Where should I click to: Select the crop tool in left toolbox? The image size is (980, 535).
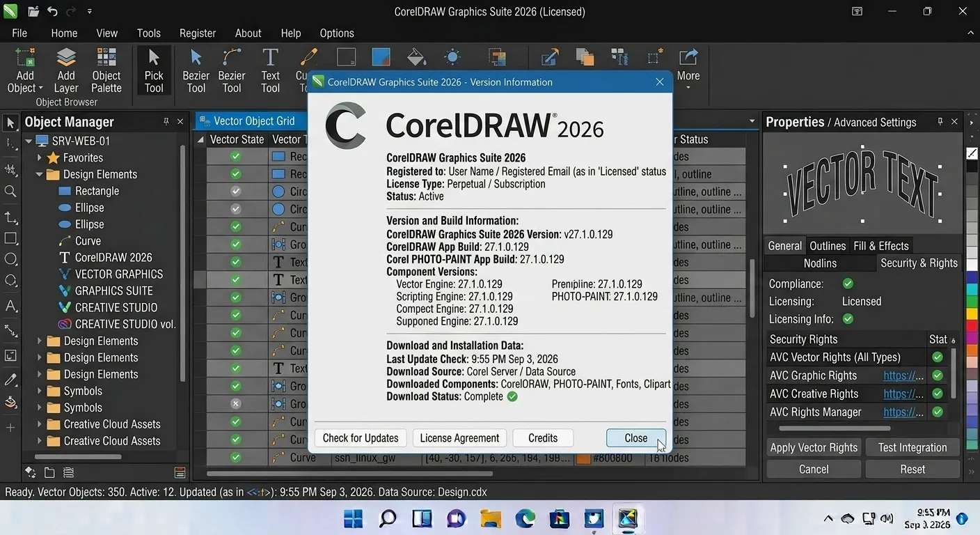coord(10,217)
